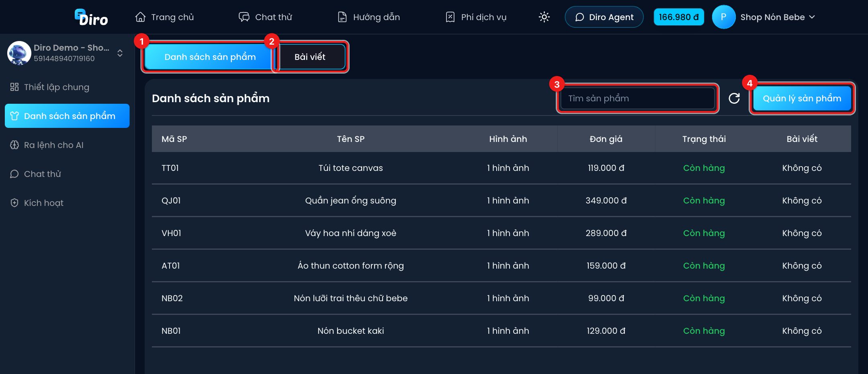
Task: Click Còn hàng status in the NB02 row
Action: click(704, 298)
